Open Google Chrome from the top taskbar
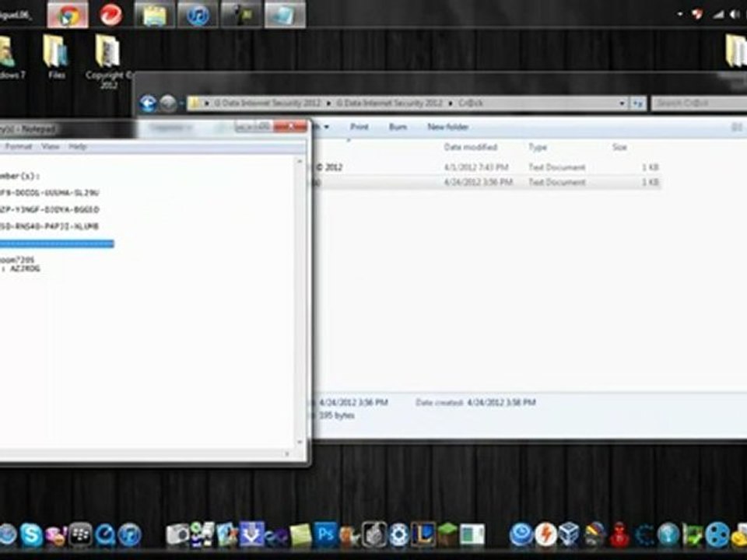This screenshot has height=560, width=747. 68,15
